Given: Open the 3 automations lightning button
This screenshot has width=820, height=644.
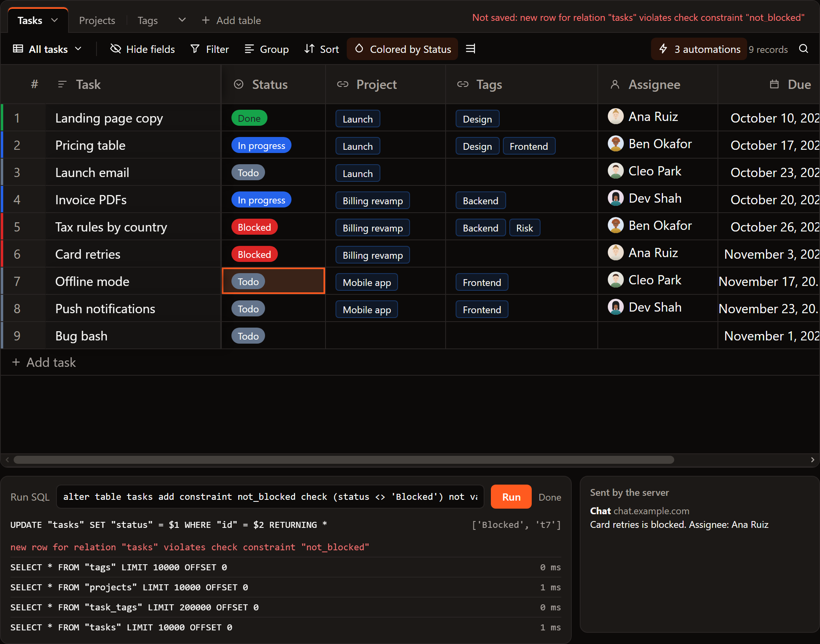Looking at the screenshot, I should pyautogui.click(x=699, y=49).
